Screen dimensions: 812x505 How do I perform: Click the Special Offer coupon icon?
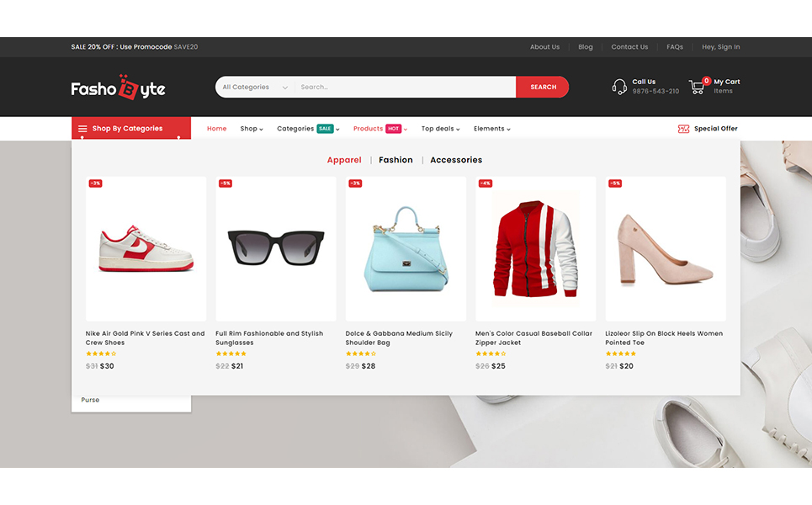point(683,129)
